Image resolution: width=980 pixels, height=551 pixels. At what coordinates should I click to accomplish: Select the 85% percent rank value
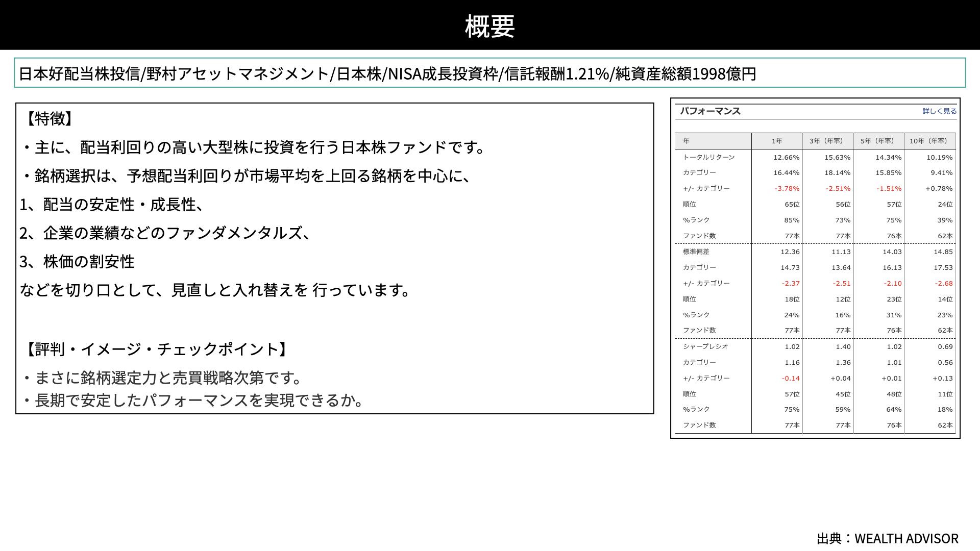(x=792, y=220)
